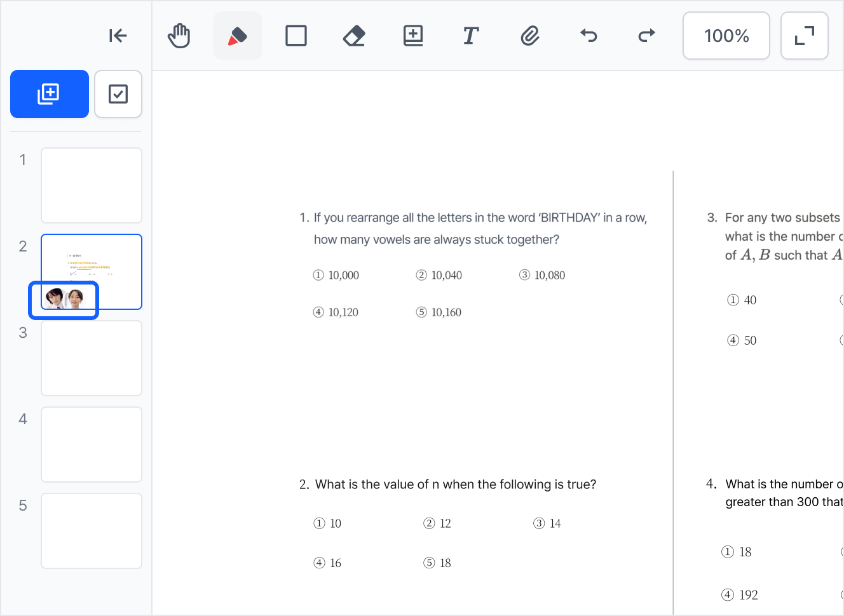Click the paperclip attachment icon
Image resolution: width=844 pixels, height=616 pixels.
click(x=530, y=36)
